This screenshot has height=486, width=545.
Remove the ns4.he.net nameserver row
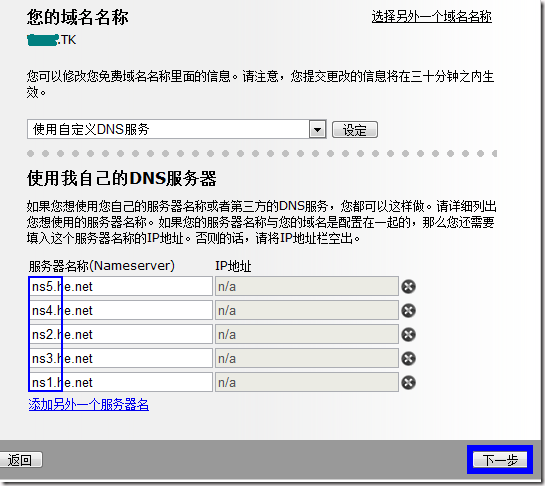[409, 311]
